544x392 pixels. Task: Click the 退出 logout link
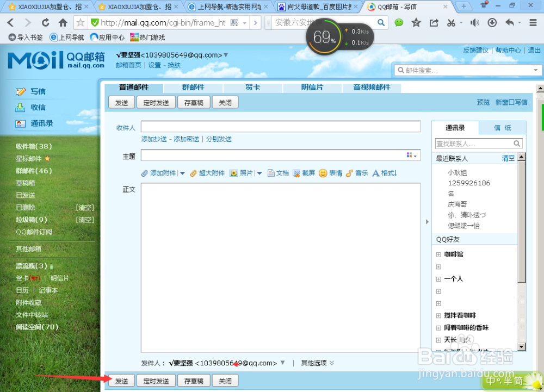click(x=534, y=51)
